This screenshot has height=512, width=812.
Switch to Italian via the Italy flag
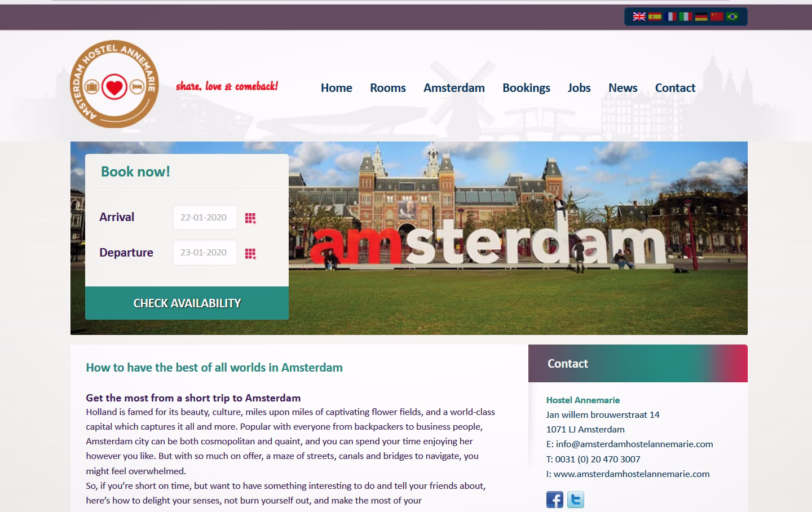[686, 16]
